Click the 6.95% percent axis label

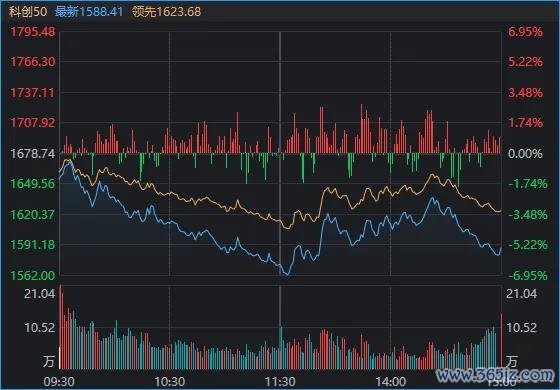pyautogui.click(x=525, y=32)
